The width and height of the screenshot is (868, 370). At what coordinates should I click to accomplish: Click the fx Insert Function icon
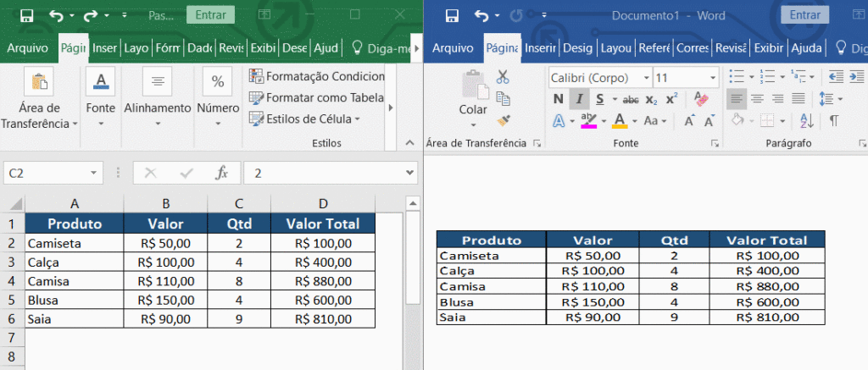tap(222, 173)
